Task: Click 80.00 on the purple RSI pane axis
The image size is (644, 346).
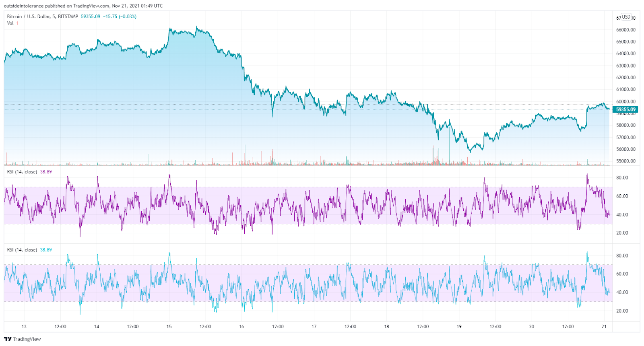Action: [622, 178]
